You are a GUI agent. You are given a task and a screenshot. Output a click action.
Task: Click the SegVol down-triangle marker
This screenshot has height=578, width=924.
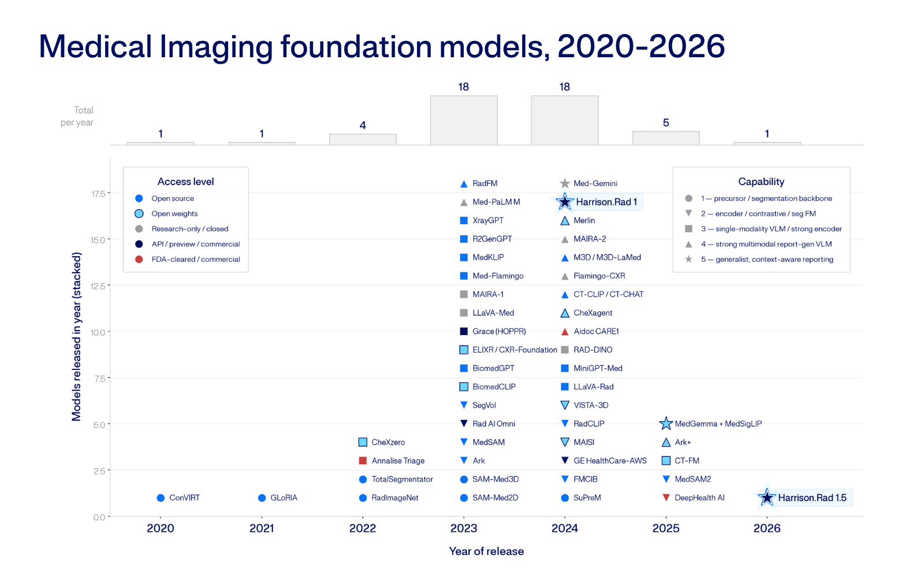[x=464, y=405]
